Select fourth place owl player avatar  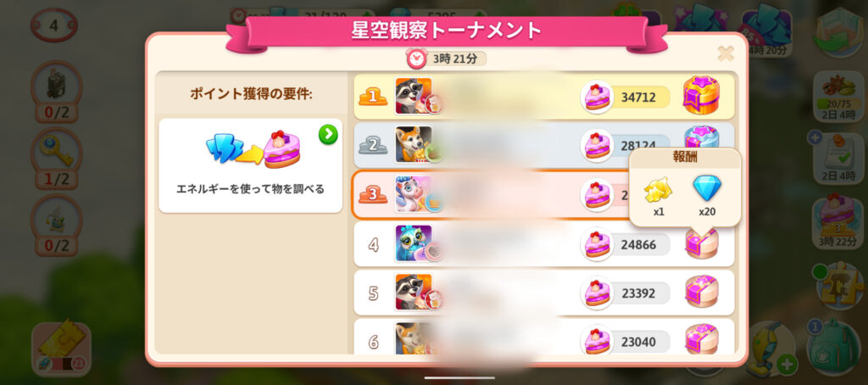click(x=414, y=243)
